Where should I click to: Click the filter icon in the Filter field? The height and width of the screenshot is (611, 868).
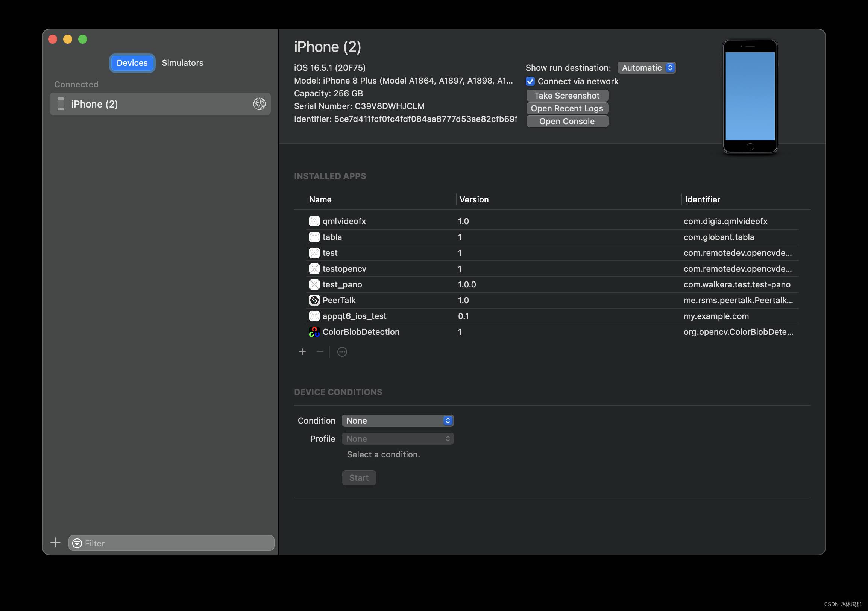tap(77, 543)
